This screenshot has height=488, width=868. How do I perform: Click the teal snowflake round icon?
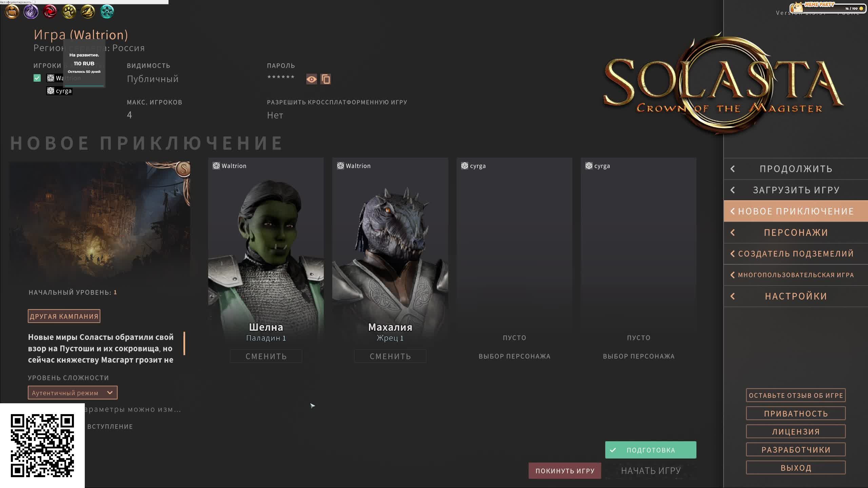(107, 12)
